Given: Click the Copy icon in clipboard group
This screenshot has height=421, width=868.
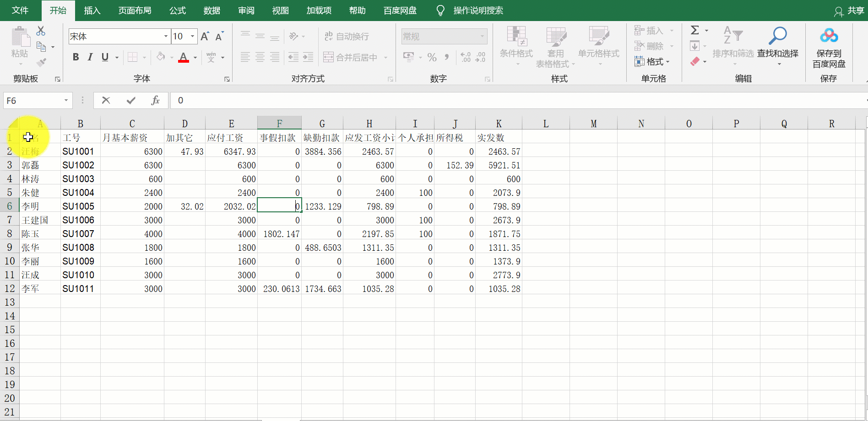Looking at the screenshot, I should click(x=41, y=47).
